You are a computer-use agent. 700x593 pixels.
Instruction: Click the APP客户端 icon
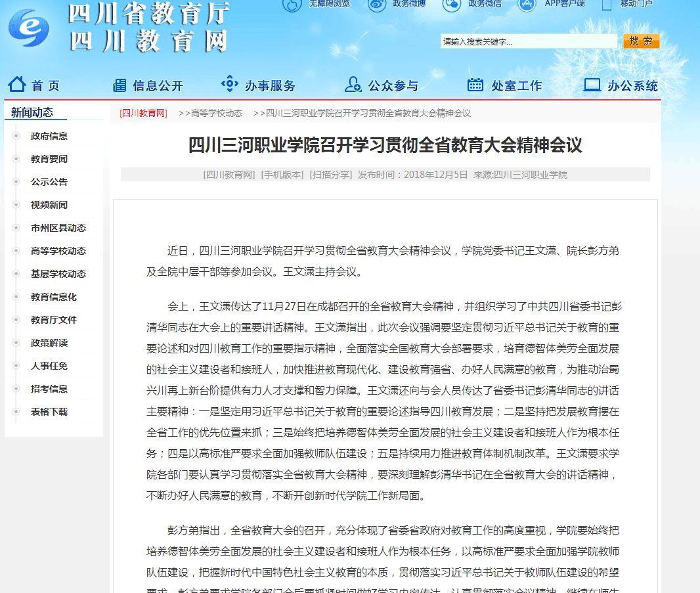(527, 4)
